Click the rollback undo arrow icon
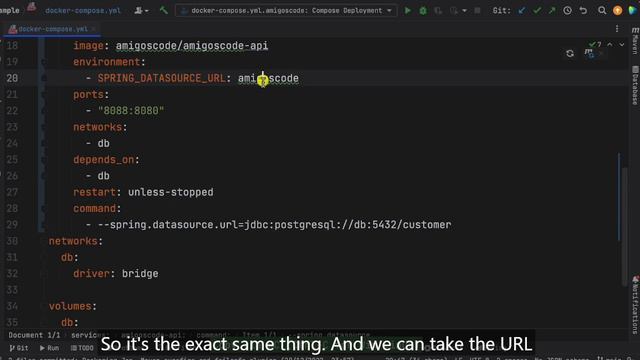640x360 pixels. tap(583, 11)
